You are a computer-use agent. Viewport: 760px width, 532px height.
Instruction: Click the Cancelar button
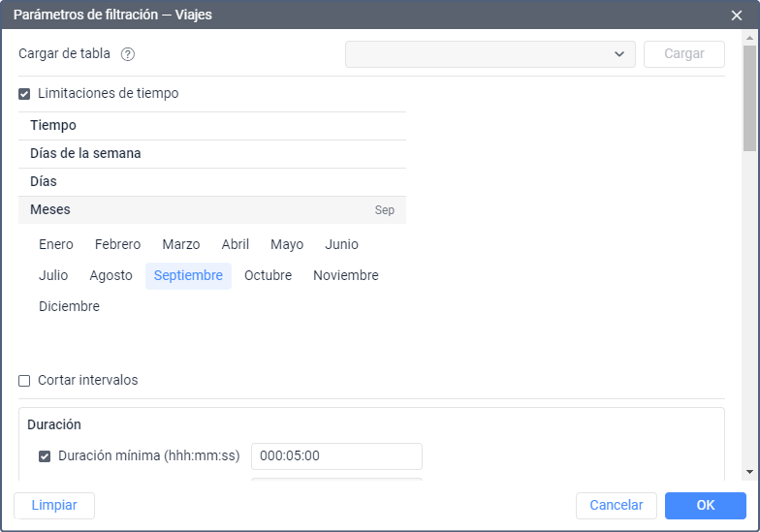point(617,506)
